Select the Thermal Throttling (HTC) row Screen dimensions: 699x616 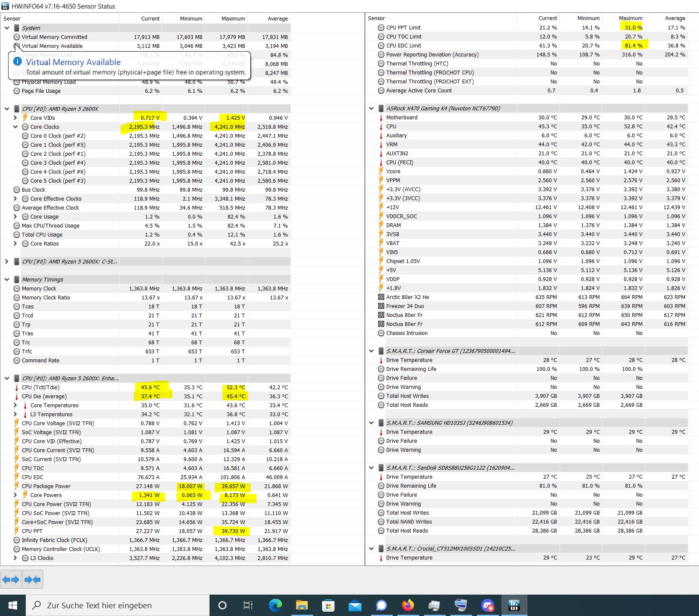point(527,63)
